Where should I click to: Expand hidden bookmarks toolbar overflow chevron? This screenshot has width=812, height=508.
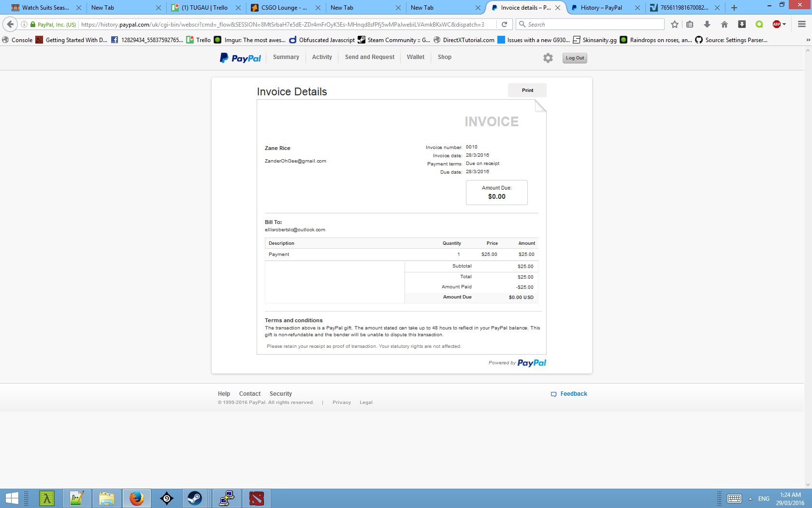click(808, 40)
